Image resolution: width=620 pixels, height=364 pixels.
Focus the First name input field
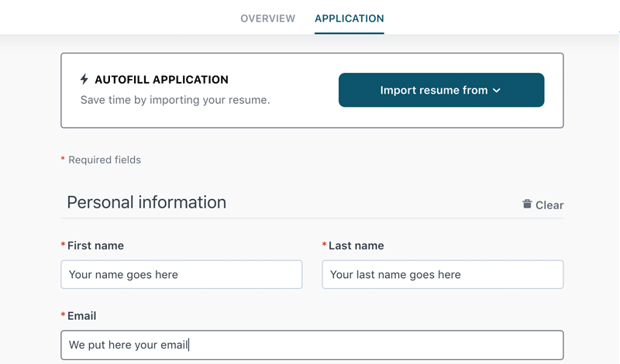(181, 274)
